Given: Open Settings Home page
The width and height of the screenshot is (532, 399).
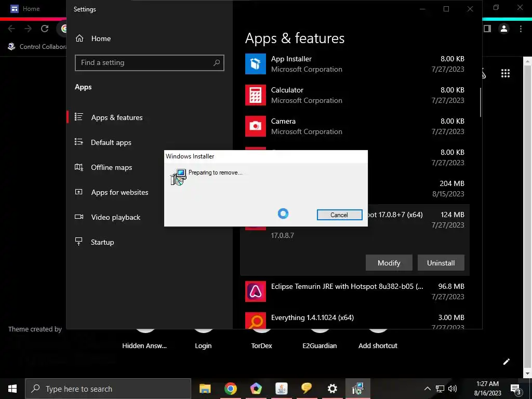Looking at the screenshot, I should tap(101, 38).
